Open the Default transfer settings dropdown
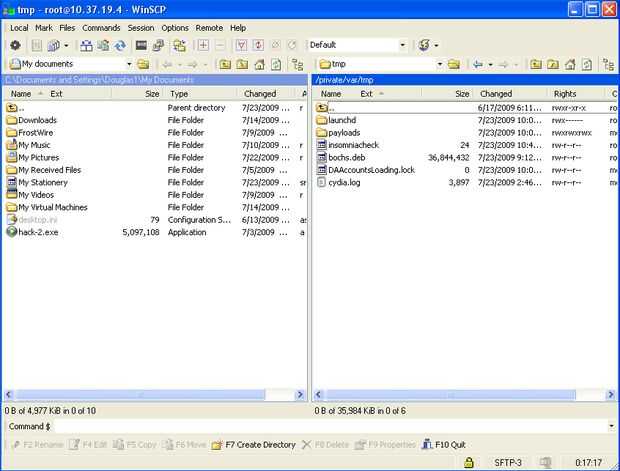620x471 pixels. coord(403,45)
